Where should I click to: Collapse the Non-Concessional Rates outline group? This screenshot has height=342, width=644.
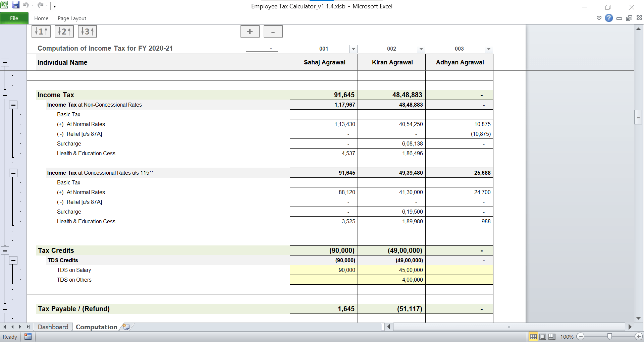point(13,105)
